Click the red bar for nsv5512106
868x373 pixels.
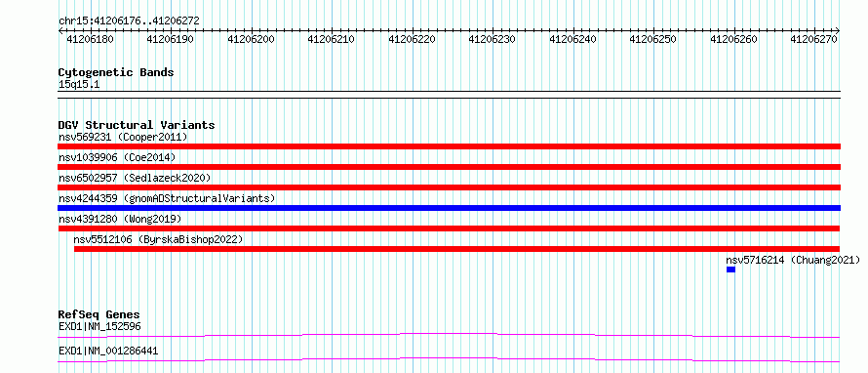pos(456,249)
